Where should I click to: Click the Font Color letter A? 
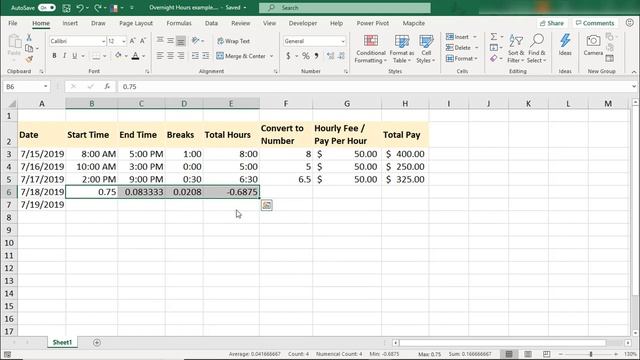[x=136, y=56]
